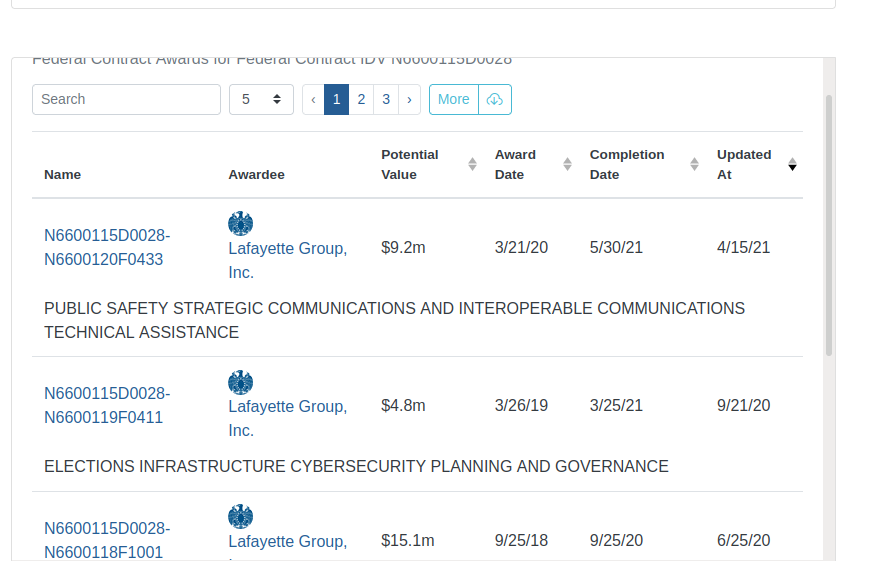Go to previous page chevron
This screenshot has height=561, width=875.
(313, 99)
